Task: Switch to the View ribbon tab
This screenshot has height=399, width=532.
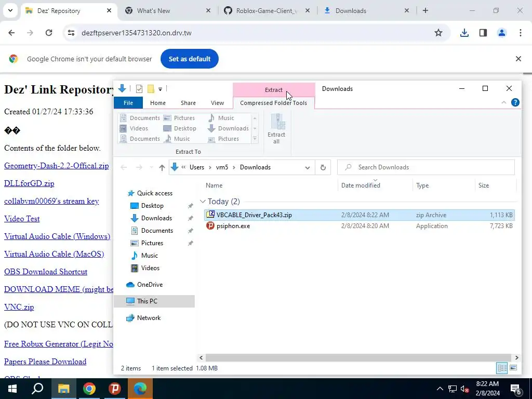Action: click(x=217, y=103)
